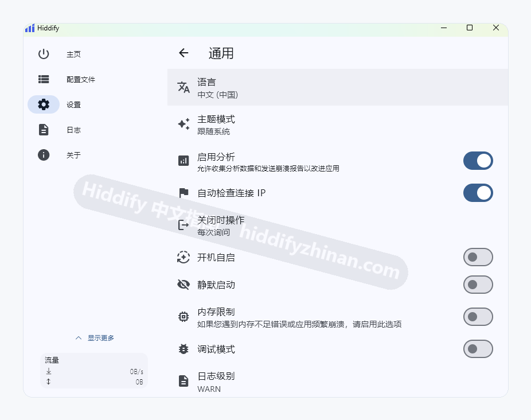The height and width of the screenshot is (420, 531).
Task: Click the list icon for 配置文件
Action: pos(44,79)
